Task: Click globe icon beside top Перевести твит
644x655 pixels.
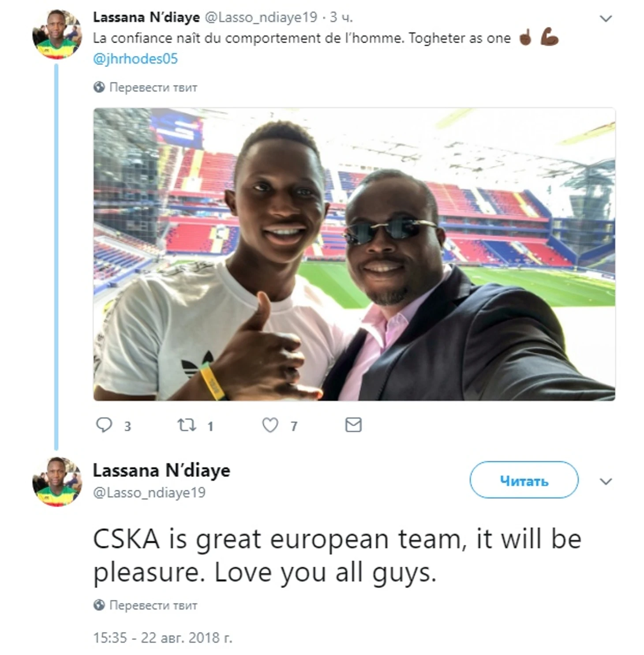Action: pyautogui.click(x=99, y=87)
